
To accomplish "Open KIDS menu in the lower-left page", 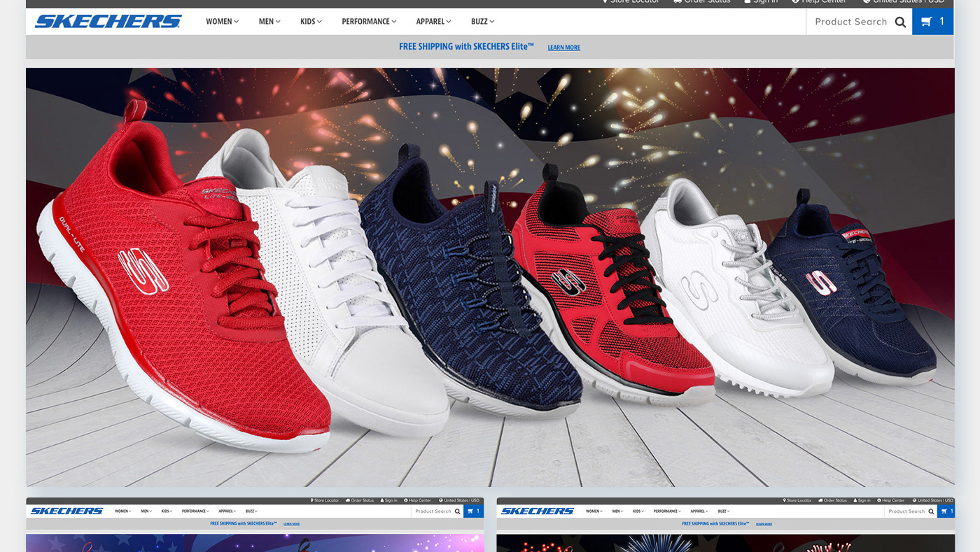I will 167,511.
